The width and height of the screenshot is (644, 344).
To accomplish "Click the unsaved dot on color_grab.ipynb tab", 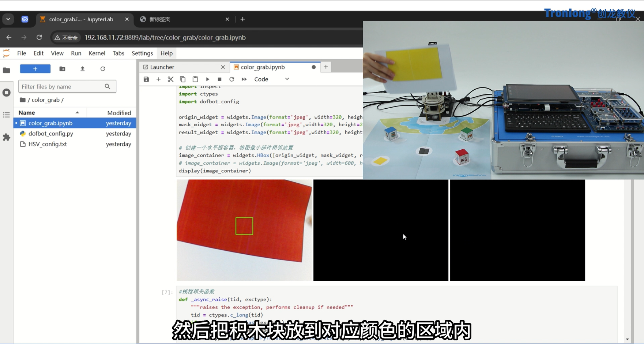I will point(313,67).
